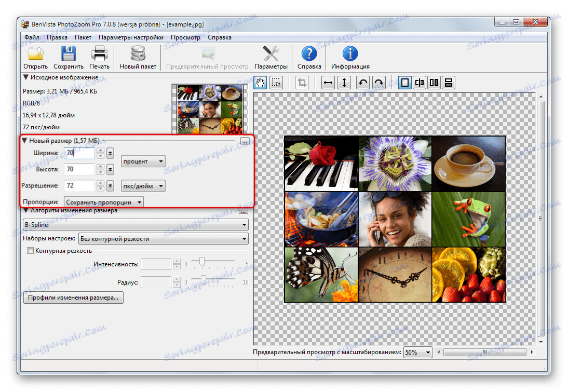Image resolution: width=568 pixels, height=392 pixels.
Task: Enable the Контурная резкость checkbox
Action: tap(31, 251)
